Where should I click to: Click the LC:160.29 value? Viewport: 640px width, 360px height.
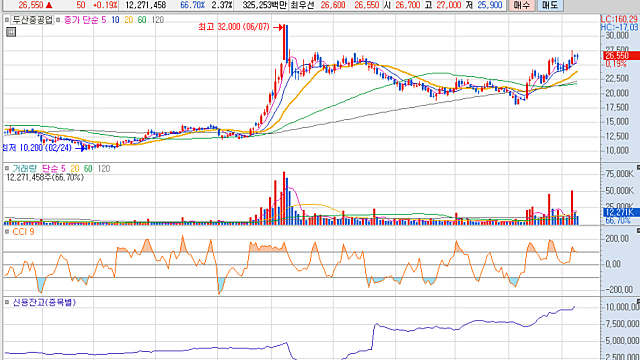[619, 19]
